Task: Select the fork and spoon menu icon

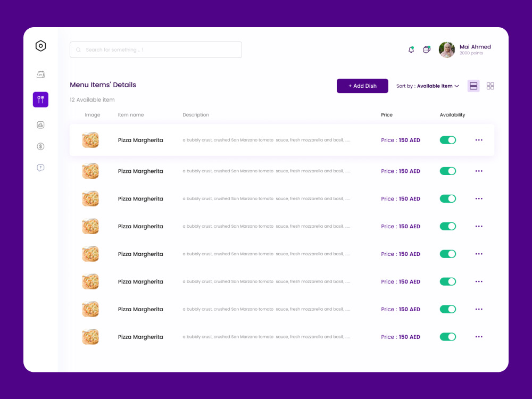Action: pyautogui.click(x=40, y=99)
